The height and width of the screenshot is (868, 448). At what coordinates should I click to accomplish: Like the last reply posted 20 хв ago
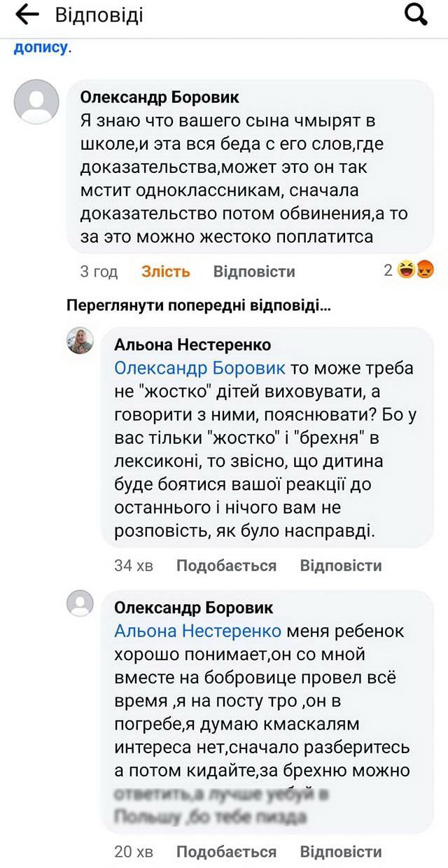tap(226, 852)
